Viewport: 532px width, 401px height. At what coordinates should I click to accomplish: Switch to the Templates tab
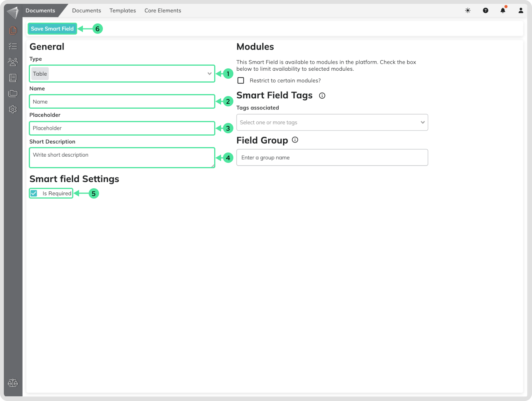pos(122,10)
